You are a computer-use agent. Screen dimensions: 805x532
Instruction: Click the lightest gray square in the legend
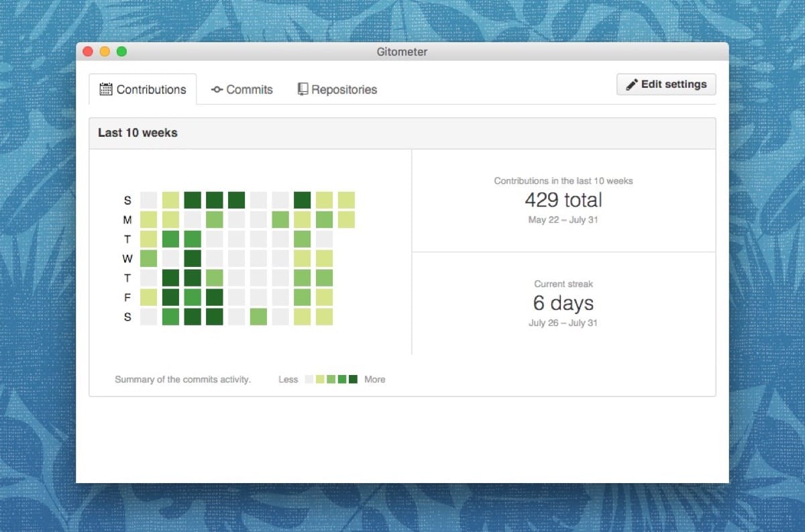(309, 379)
